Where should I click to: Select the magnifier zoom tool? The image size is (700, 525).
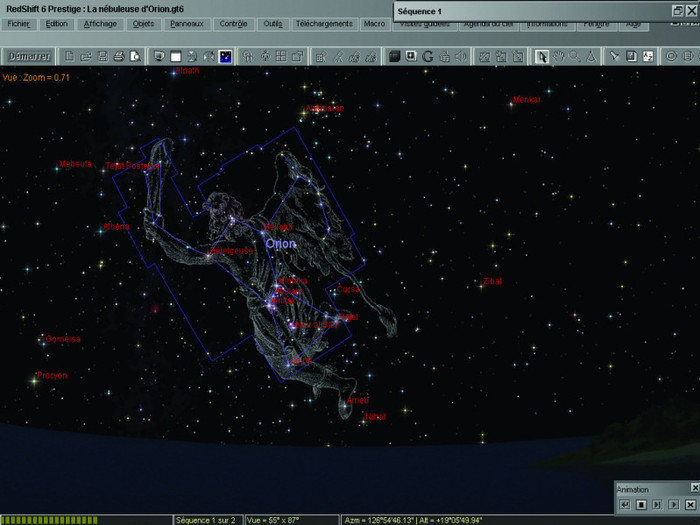[575, 57]
